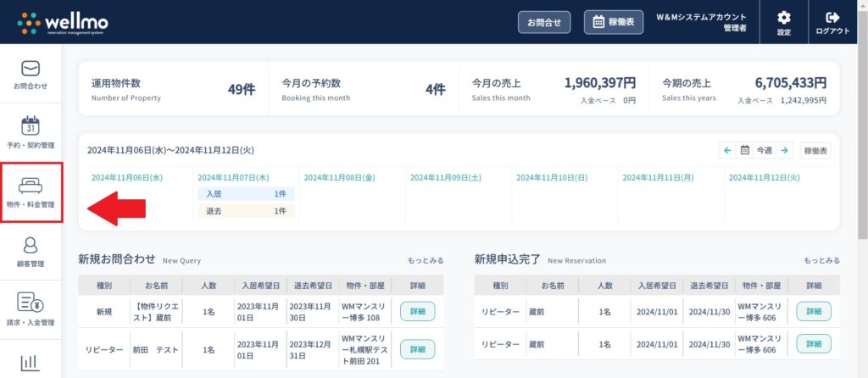Click the 今週 button
Viewport: 868px width, 378px height.
click(x=765, y=150)
